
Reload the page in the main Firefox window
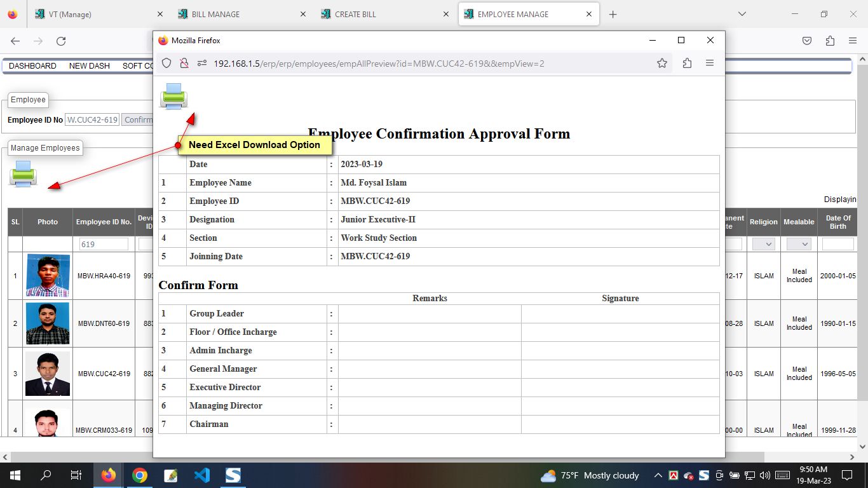[x=61, y=41]
